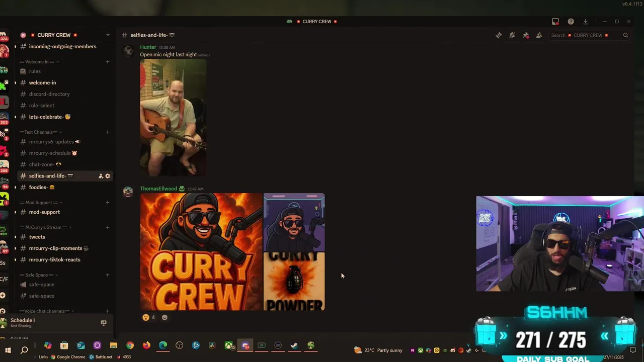Viewport: 644px width, 362px height.
Task: Expand arrow beside foodies channel
Action: (x=15, y=188)
